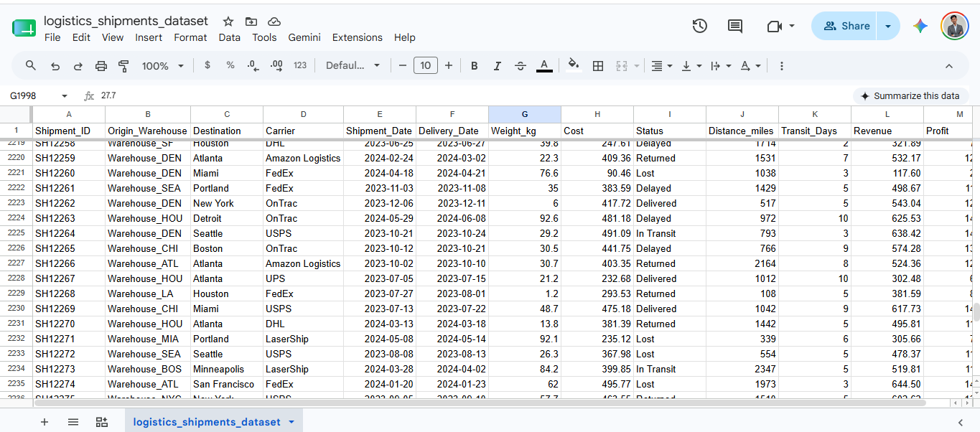The image size is (980, 432).
Task: Redo the last action
Action: [78, 65]
